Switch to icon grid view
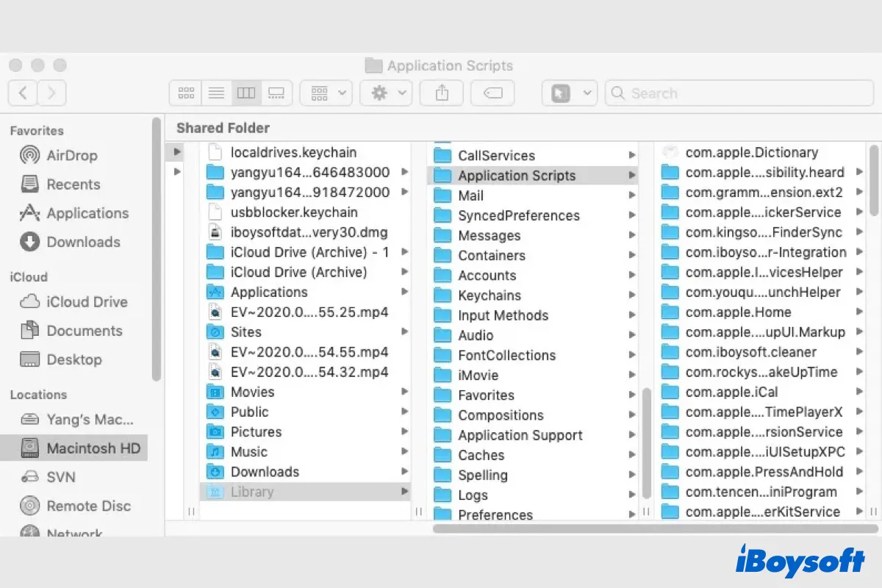 185,93
